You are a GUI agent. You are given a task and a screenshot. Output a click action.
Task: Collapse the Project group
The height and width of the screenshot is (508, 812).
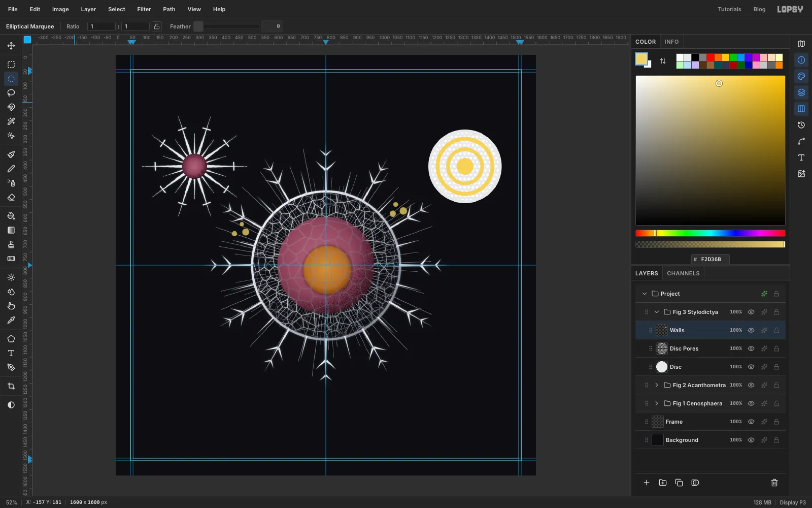(x=645, y=294)
